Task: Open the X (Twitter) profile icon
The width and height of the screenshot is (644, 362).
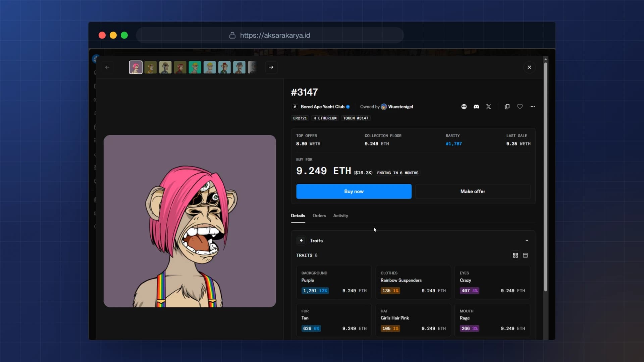Action: [x=489, y=107]
